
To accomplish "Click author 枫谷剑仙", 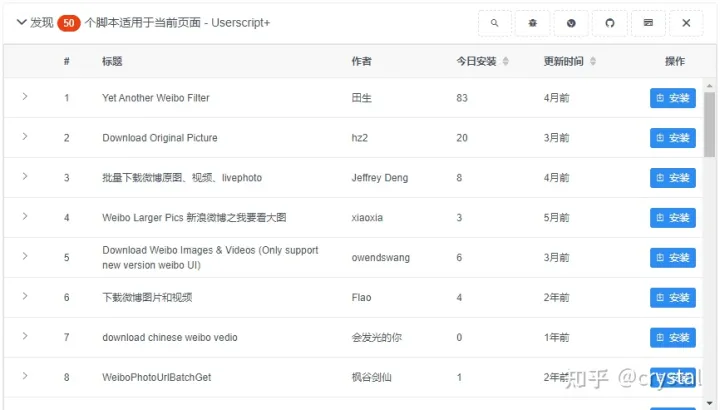I will point(371,377).
